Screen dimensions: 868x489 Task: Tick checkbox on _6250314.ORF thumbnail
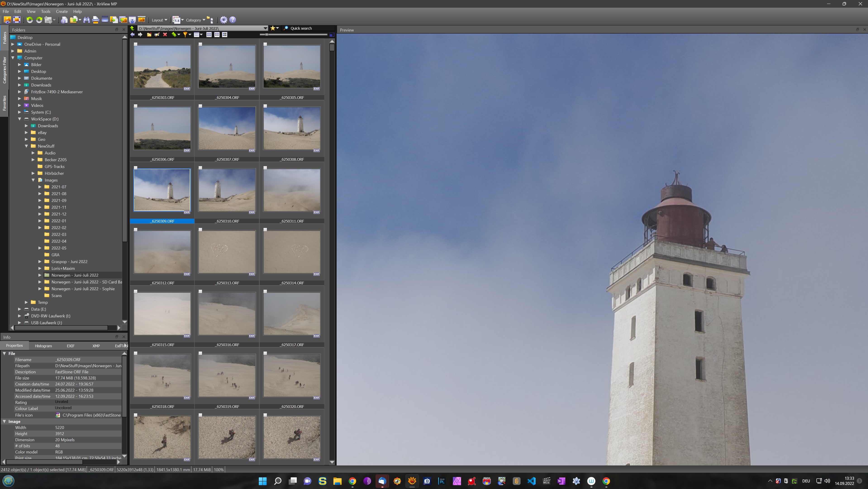[265, 230]
